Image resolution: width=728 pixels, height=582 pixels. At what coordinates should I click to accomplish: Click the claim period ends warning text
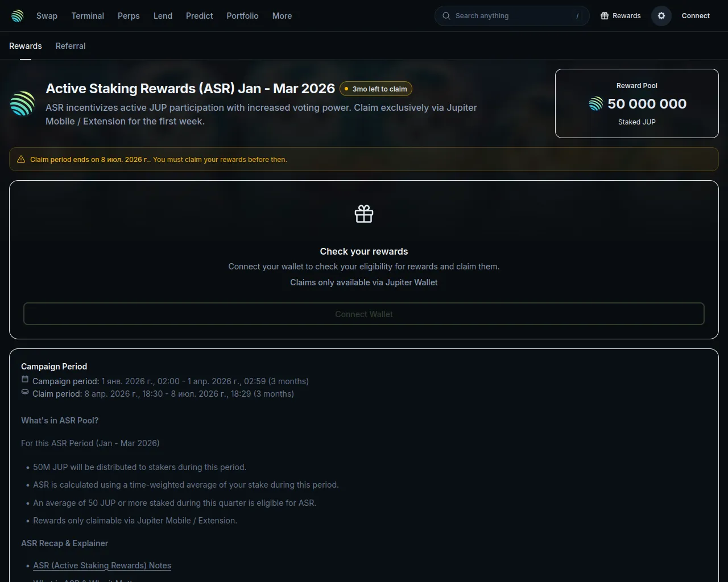coord(159,160)
